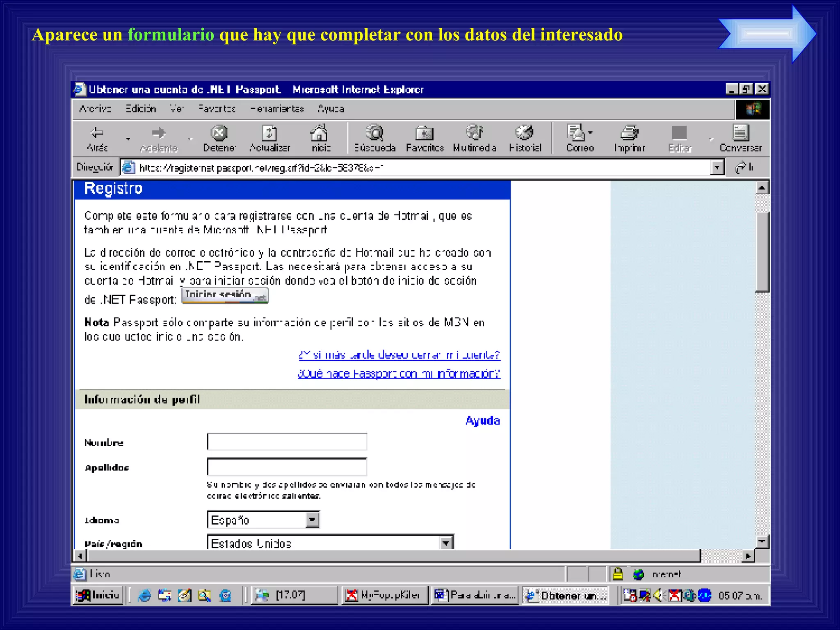Expand the address bar dropdown arrow
Image resolution: width=840 pixels, height=630 pixels.
coord(717,167)
